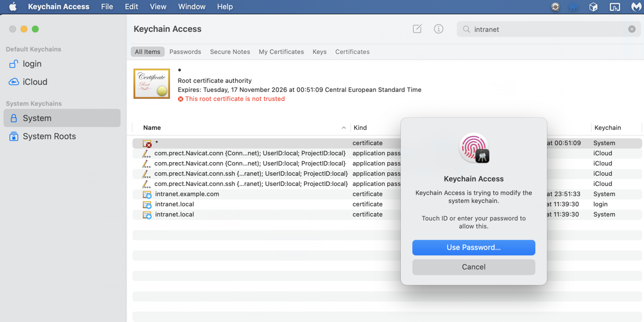The image size is (644, 322).
Task: Click Cancel in the authentication dialog
Action: (473, 267)
